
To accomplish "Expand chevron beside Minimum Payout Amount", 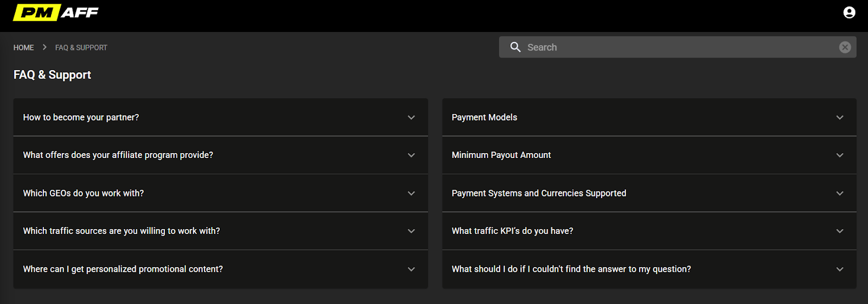I will (840, 155).
